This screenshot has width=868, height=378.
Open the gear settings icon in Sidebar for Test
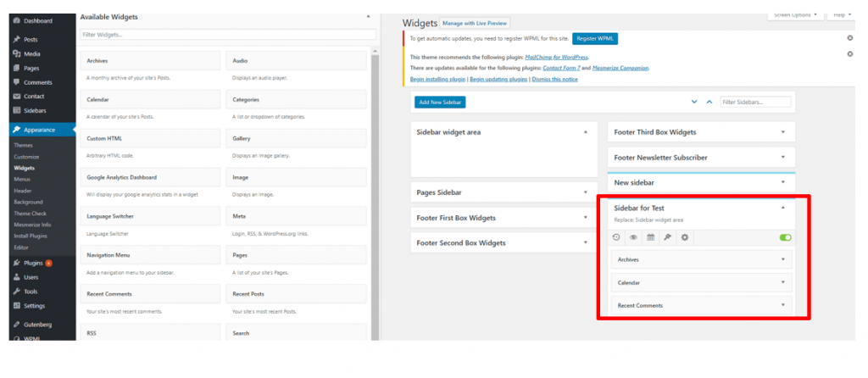685,237
